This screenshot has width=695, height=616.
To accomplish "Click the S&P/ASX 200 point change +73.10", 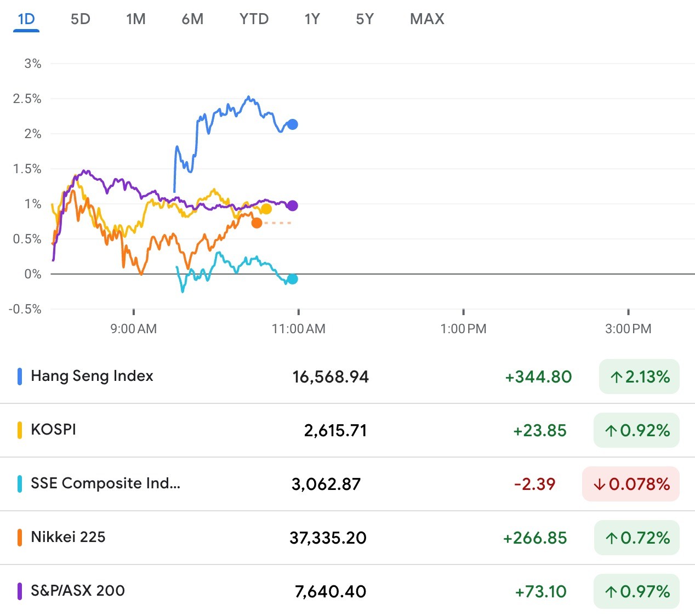I will (x=541, y=592).
